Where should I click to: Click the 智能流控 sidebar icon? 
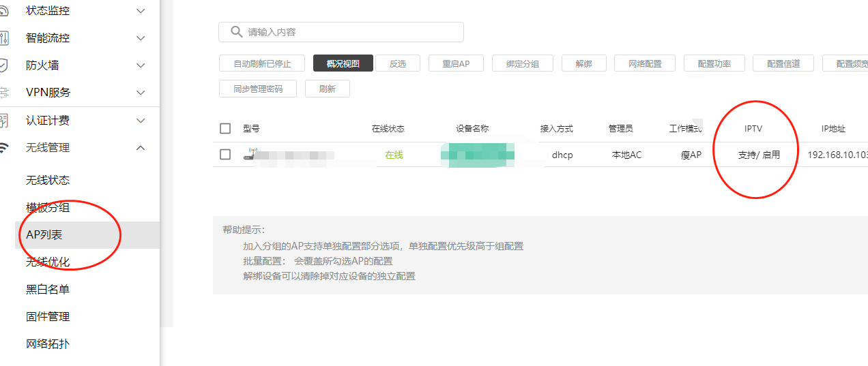3,38
